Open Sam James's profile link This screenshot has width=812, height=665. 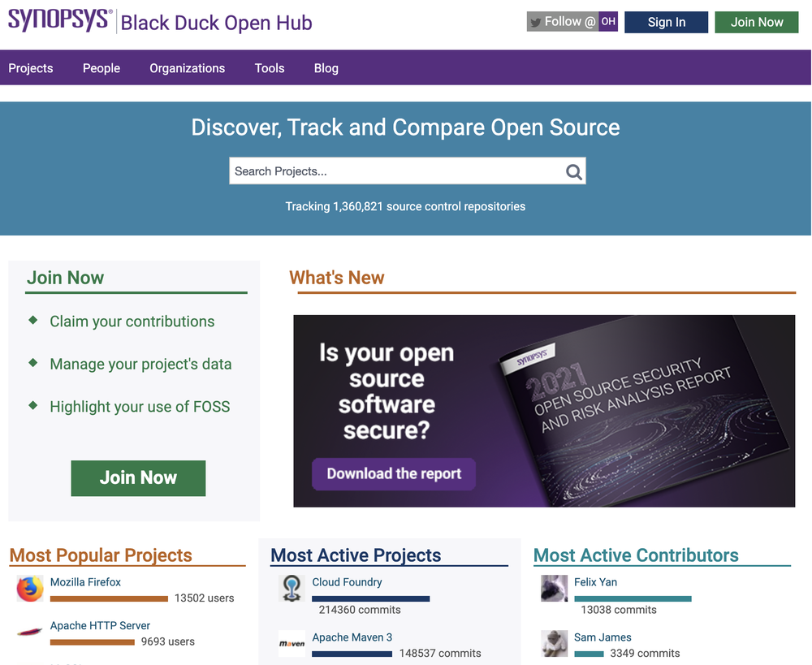click(603, 637)
